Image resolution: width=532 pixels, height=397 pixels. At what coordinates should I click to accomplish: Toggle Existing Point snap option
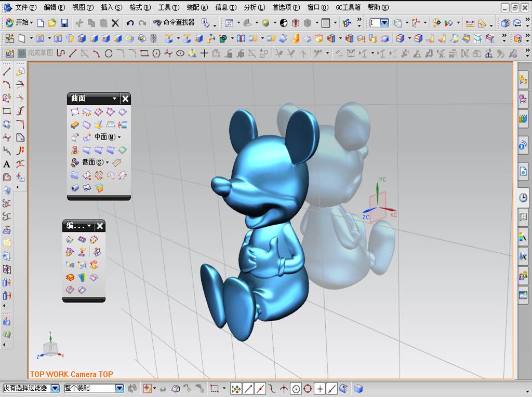(x=320, y=389)
